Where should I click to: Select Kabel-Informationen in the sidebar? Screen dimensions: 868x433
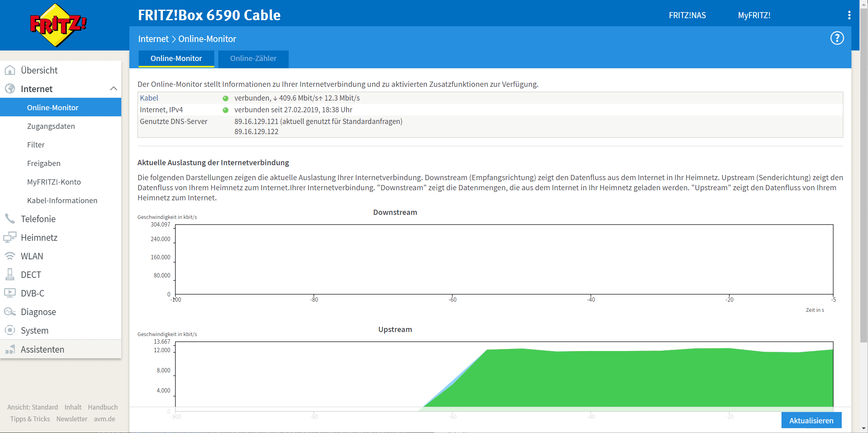(62, 200)
